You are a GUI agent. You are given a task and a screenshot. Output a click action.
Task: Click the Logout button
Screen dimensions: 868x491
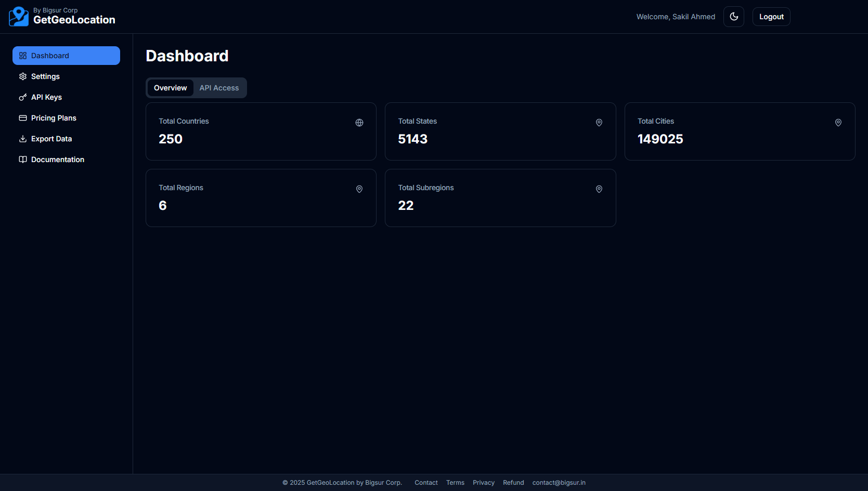(771, 17)
